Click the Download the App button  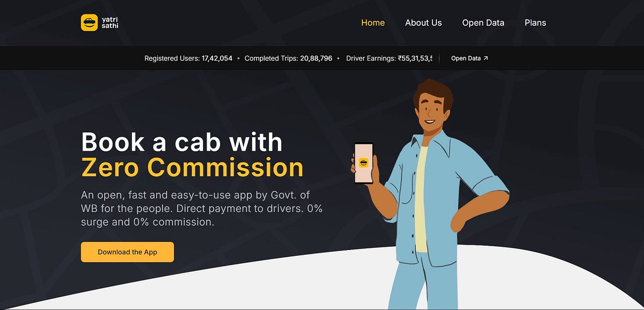coord(127,252)
